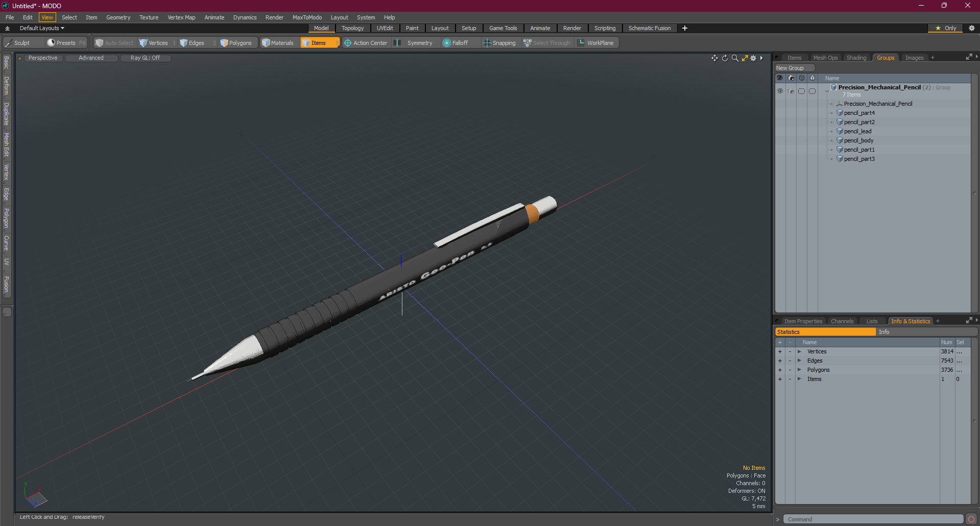
Task: Open the viewport settings gear
Action: pyautogui.click(x=753, y=58)
